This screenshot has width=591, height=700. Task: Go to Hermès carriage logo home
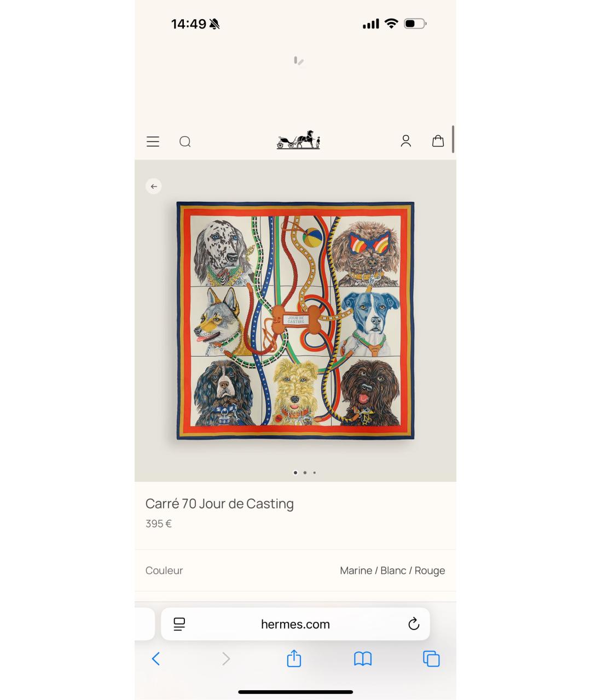tap(298, 140)
